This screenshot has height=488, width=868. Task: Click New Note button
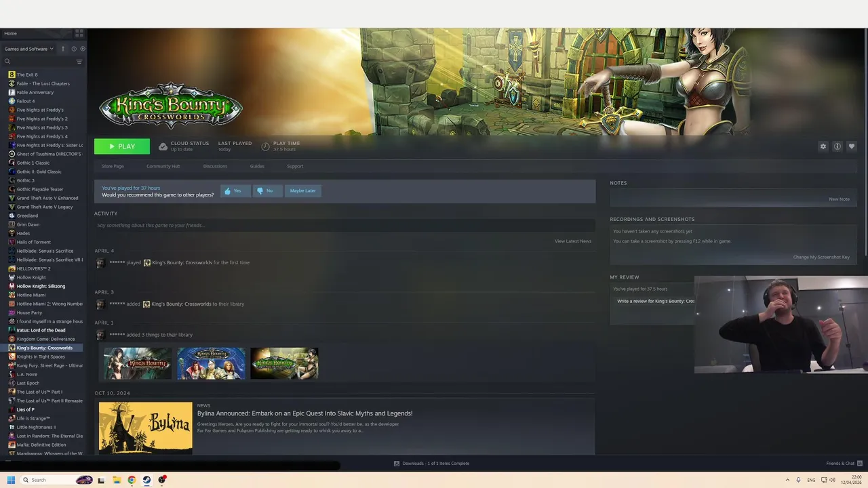[839, 199]
